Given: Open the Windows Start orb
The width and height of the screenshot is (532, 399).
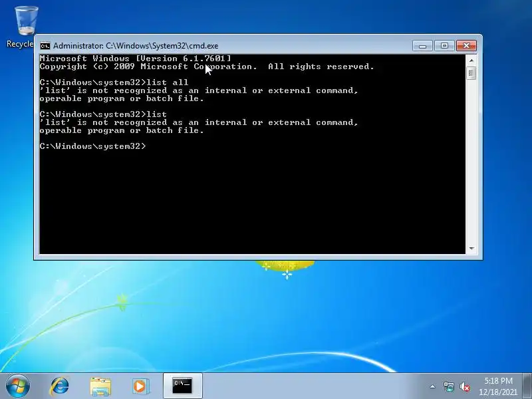Looking at the screenshot, I should (17, 386).
